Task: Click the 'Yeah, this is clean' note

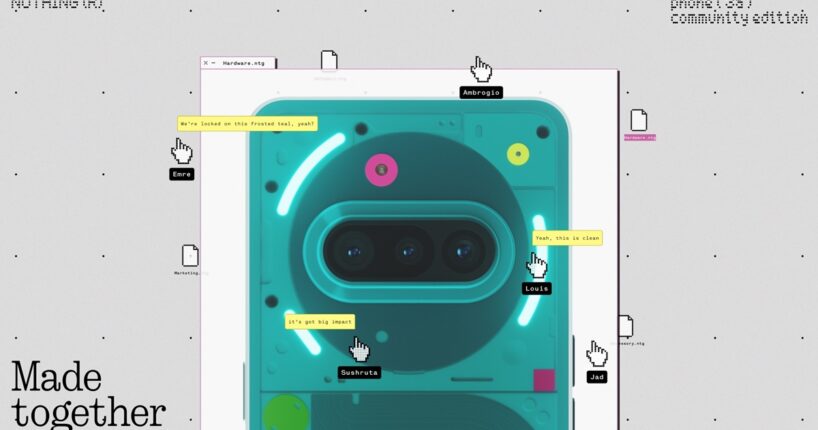Action: pos(567,238)
